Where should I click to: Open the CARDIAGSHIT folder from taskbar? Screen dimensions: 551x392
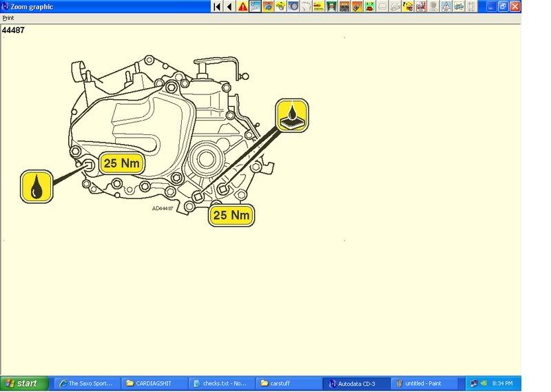click(153, 384)
